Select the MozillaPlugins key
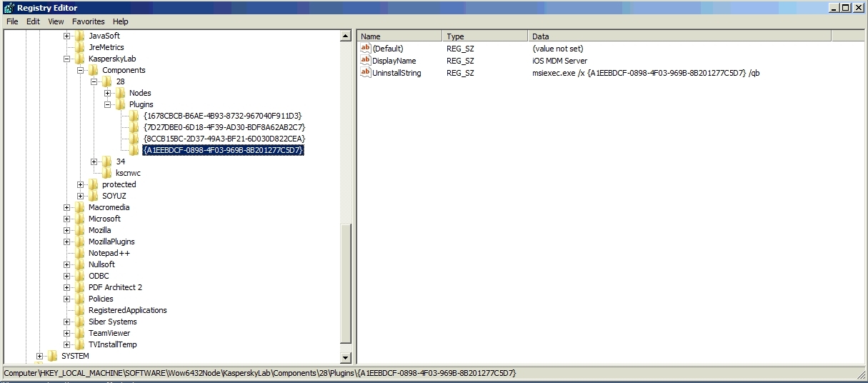Screen dimensions: 868x383 111,242
